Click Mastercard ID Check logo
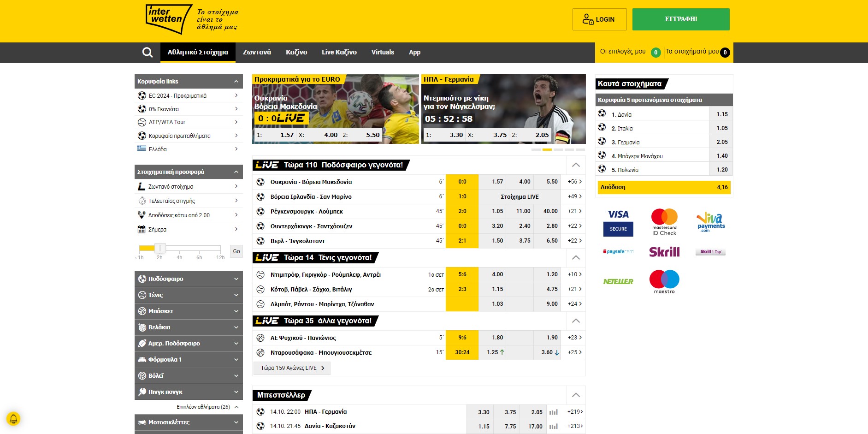Viewport: 868px width, 434px height. 664,222
